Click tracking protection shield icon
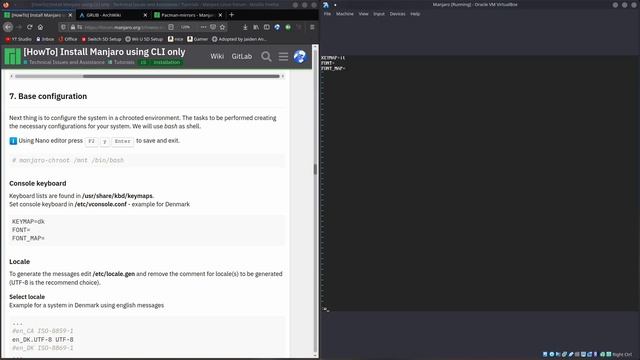The width and height of the screenshot is (640, 360). [63, 27]
